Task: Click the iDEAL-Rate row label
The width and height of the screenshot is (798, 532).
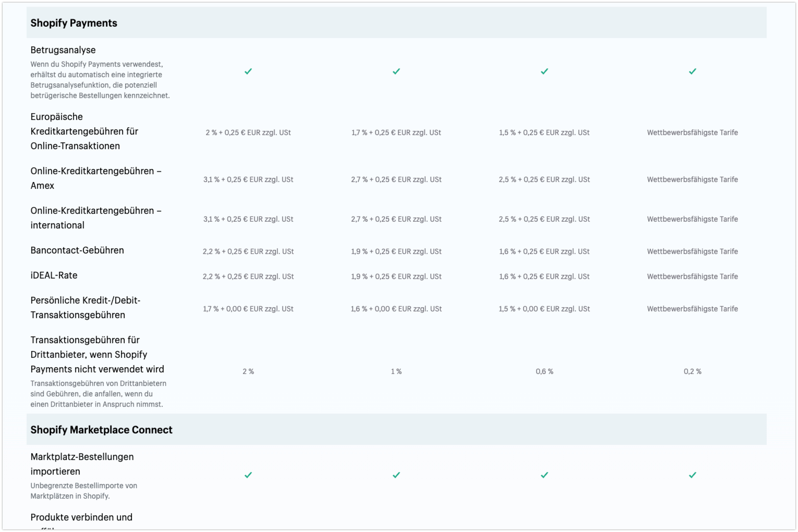Action: 54,275
